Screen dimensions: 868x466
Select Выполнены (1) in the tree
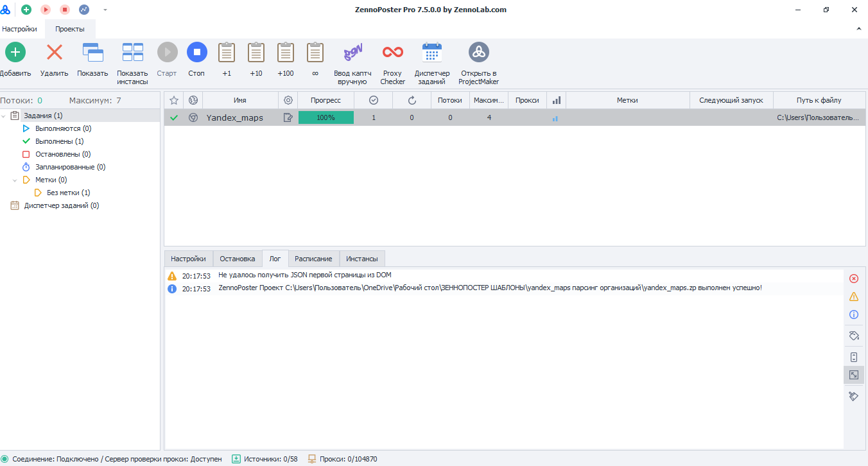(x=60, y=141)
